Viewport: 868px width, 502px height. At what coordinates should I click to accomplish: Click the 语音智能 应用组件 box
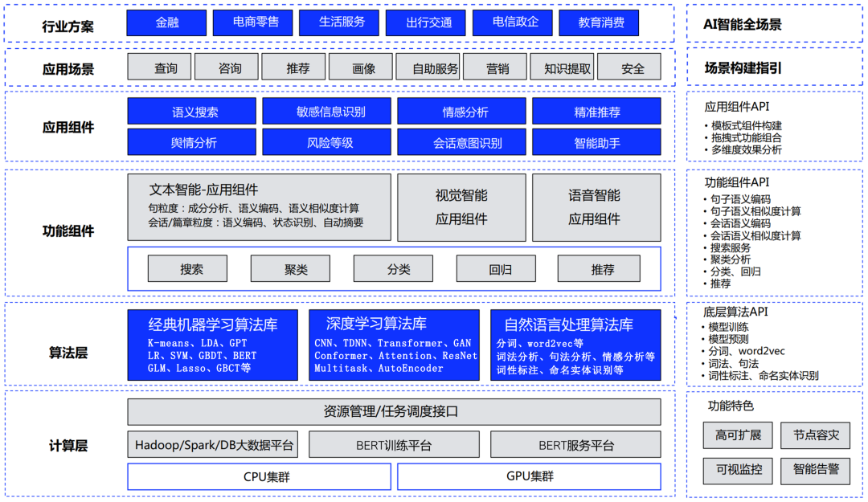tap(596, 207)
